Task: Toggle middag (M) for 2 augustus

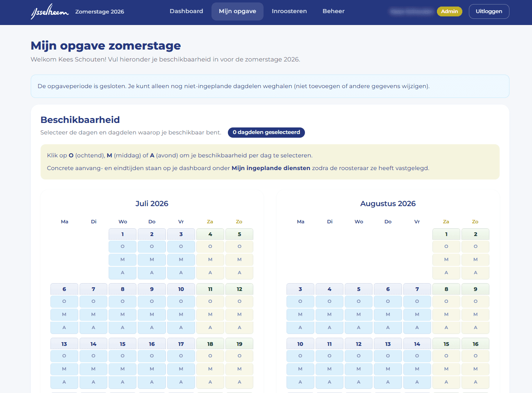Action: click(475, 259)
